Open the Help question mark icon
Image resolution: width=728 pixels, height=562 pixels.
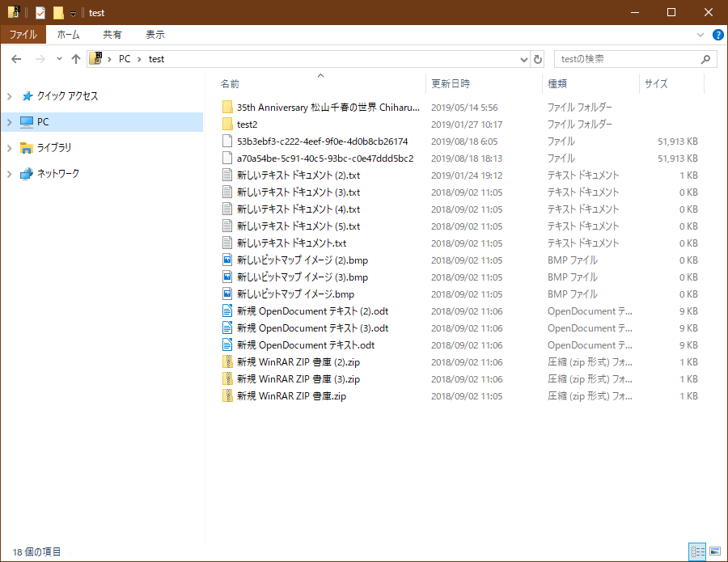717,35
